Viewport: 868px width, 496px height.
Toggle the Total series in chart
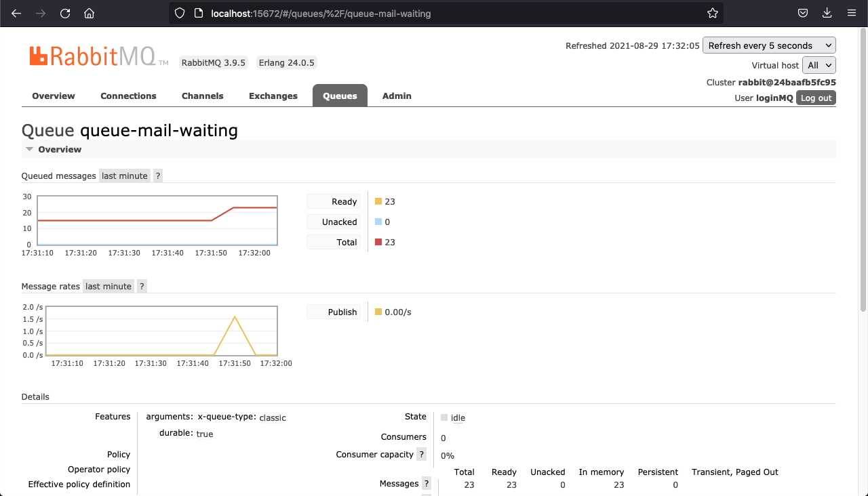334,242
